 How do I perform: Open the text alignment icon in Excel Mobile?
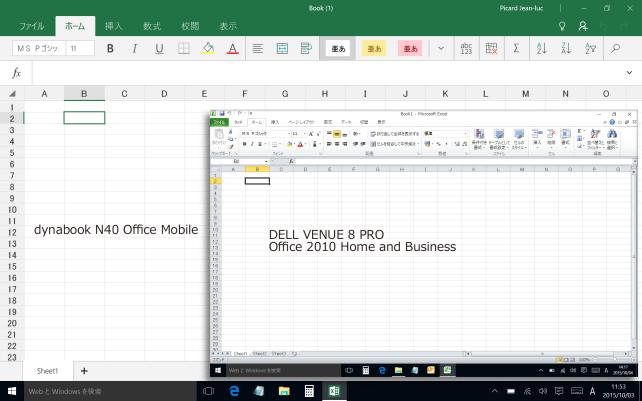258,49
